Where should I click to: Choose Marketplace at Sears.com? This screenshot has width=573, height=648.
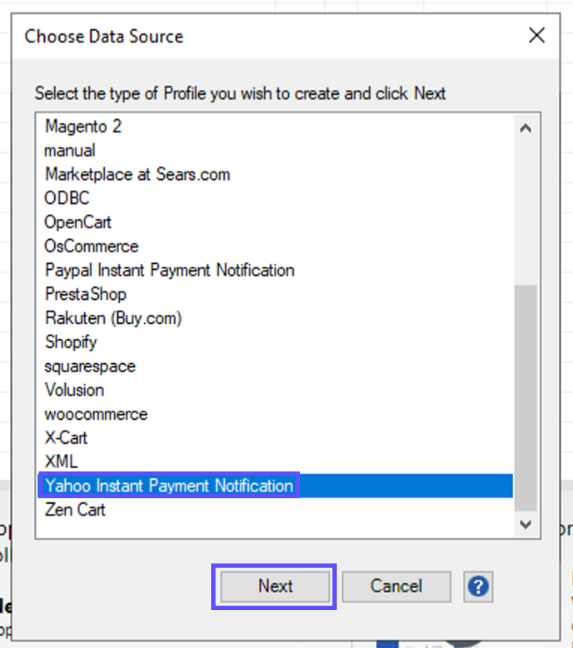137,174
